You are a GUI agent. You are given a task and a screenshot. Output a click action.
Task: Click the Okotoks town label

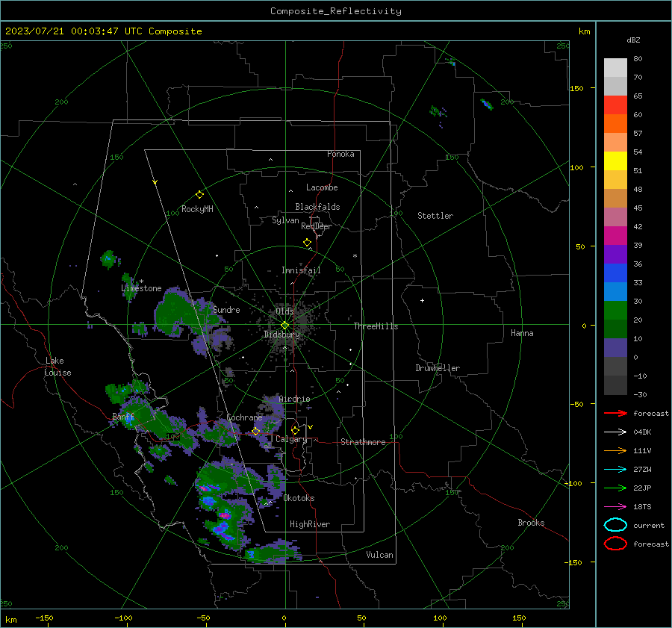[299, 498]
